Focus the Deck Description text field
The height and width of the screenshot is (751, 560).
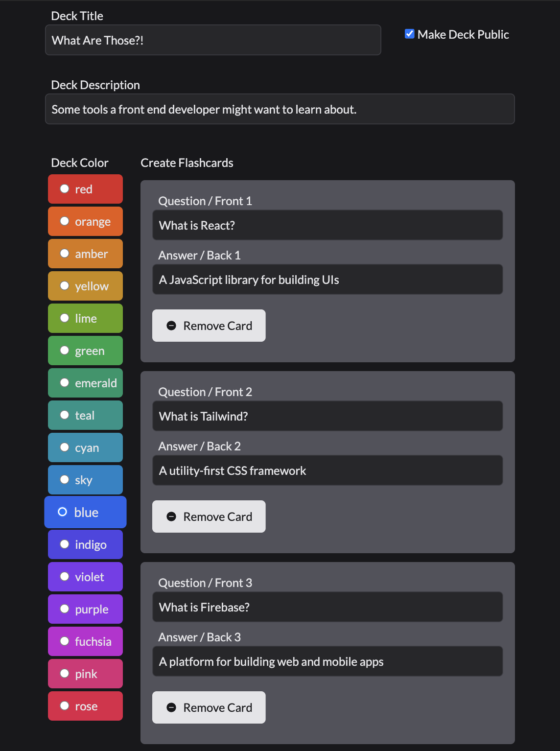pyautogui.click(x=280, y=109)
